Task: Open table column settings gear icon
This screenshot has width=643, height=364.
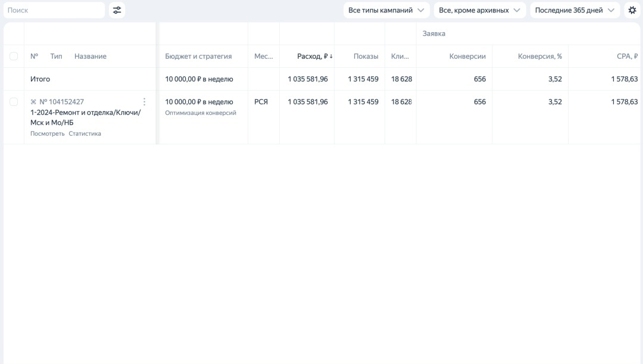Action: [x=632, y=10]
